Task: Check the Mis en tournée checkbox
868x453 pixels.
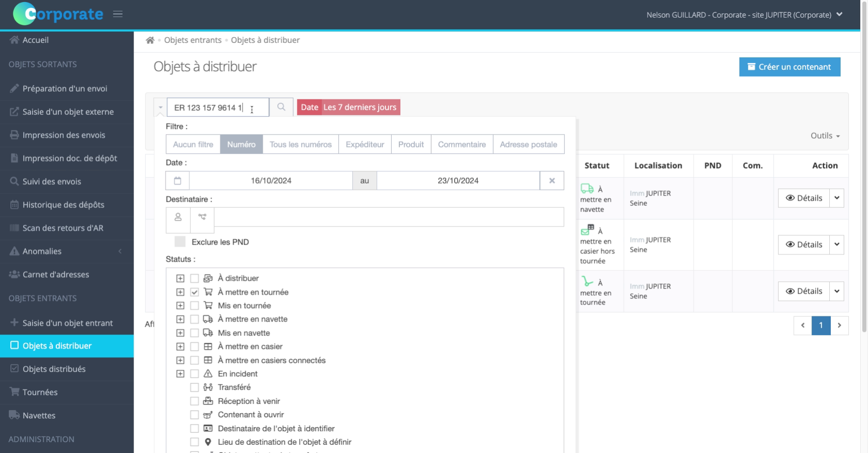Action: click(194, 306)
